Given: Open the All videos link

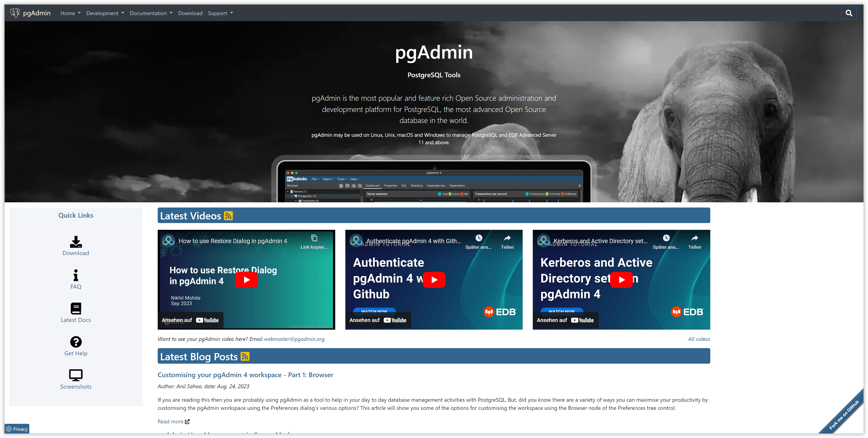Looking at the screenshot, I should coord(699,339).
